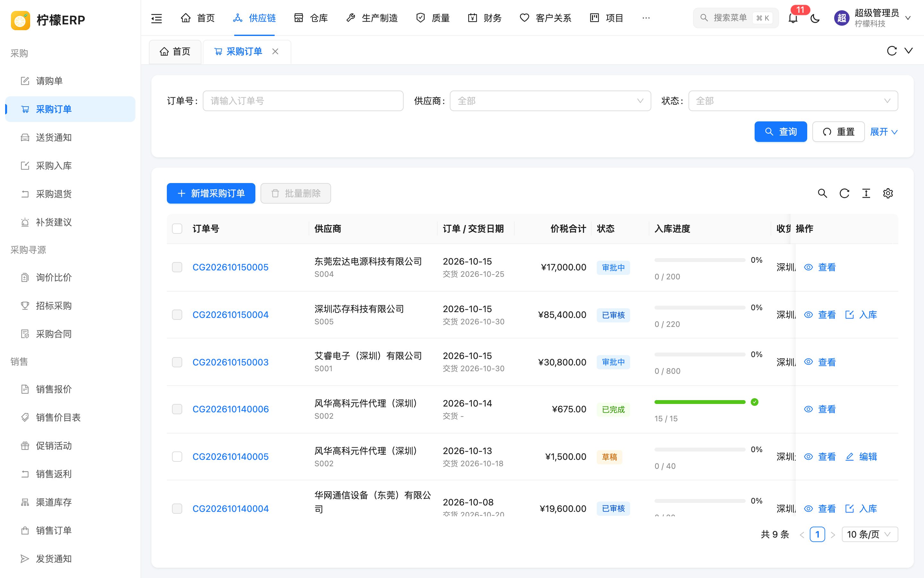Select the CG202610150003 row checkbox
The height and width of the screenshot is (578, 924).
[x=177, y=362]
